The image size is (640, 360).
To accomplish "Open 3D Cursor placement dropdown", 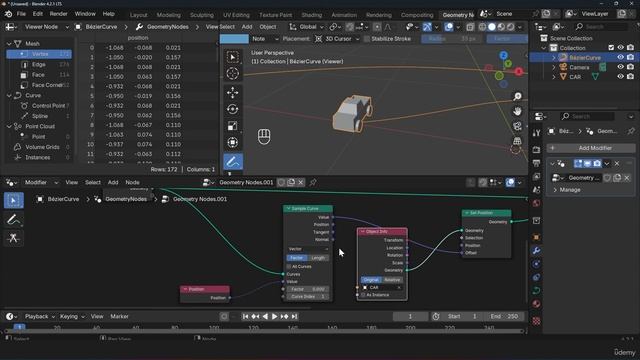I will pyautogui.click(x=337, y=39).
